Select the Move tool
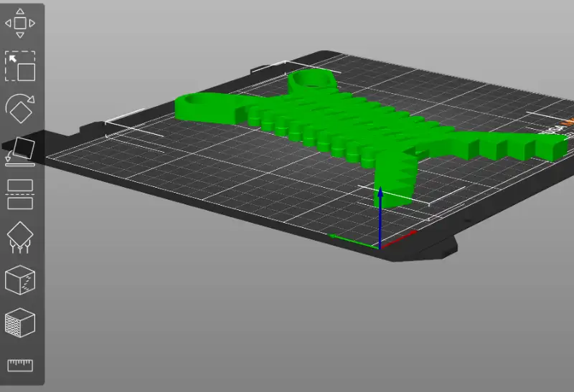The height and width of the screenshot is (392, 574). pyautogui.click(x=20, y=23)
